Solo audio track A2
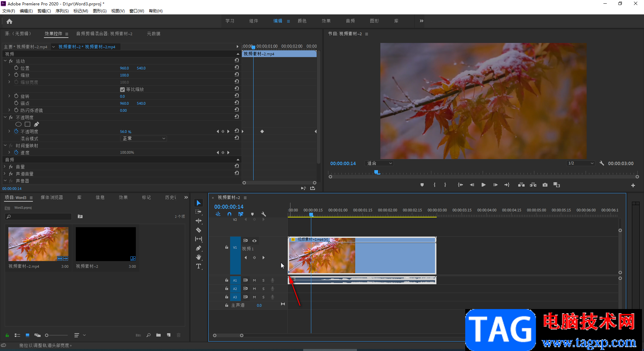 (263, 289)
